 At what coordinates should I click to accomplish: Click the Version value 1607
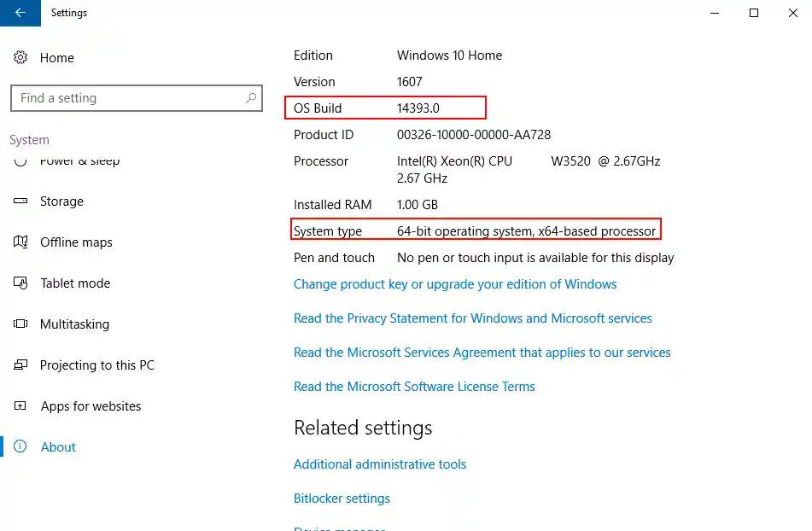click(410, 82)
